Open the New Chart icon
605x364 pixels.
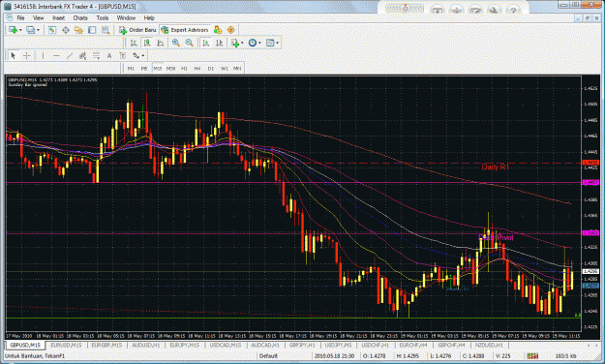13,30
